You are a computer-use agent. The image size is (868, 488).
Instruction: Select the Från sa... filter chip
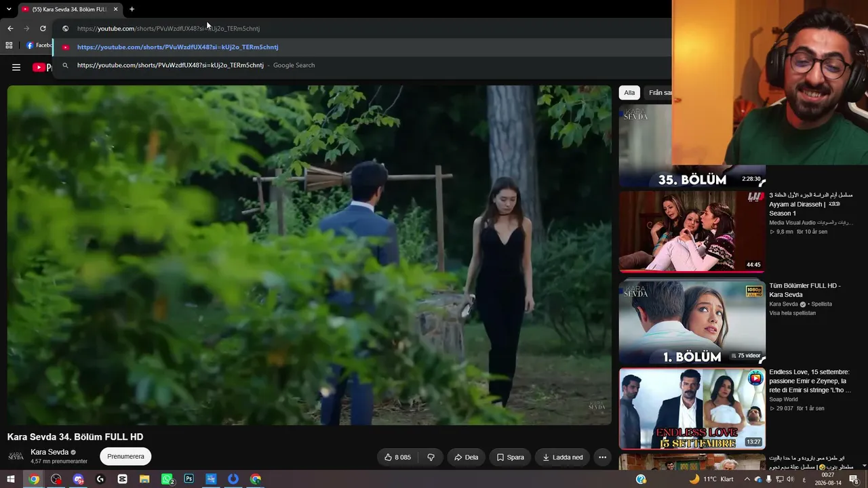pyautogui.click(x=659, y=93)
